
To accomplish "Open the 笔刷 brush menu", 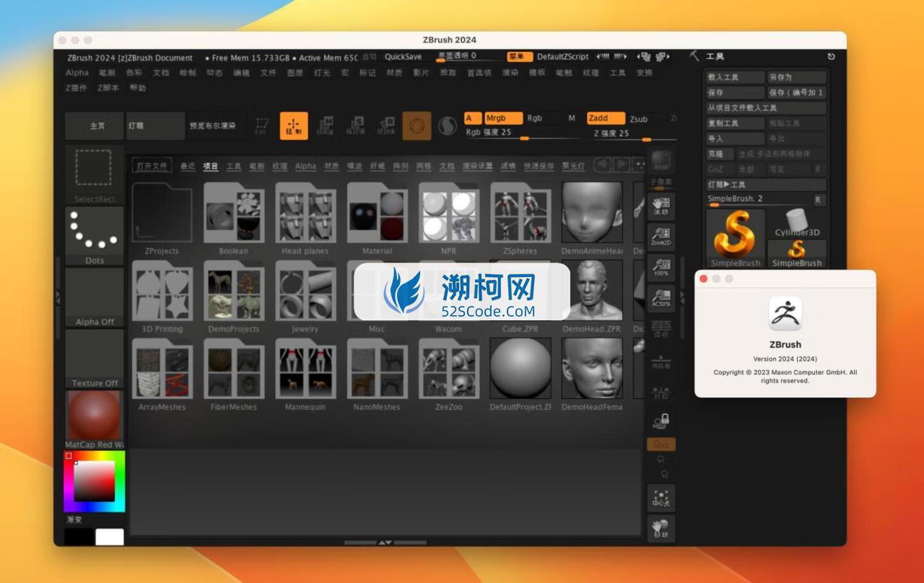I will (x=107, y=73).
